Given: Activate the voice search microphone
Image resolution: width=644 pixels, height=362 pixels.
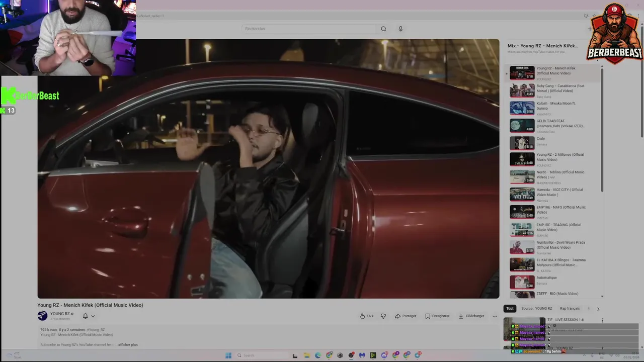Looking at the screenshot, I should 400,29.
